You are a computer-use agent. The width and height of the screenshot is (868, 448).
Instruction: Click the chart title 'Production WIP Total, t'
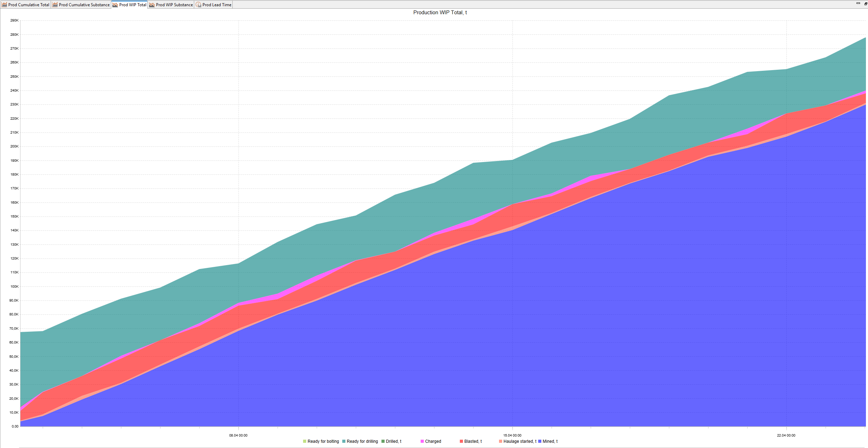pos(440,12)
